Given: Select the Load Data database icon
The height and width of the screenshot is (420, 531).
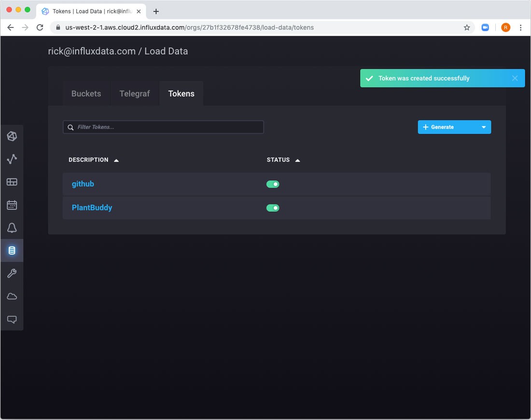Looking at the screenshot, I should [x=12, y=250].
